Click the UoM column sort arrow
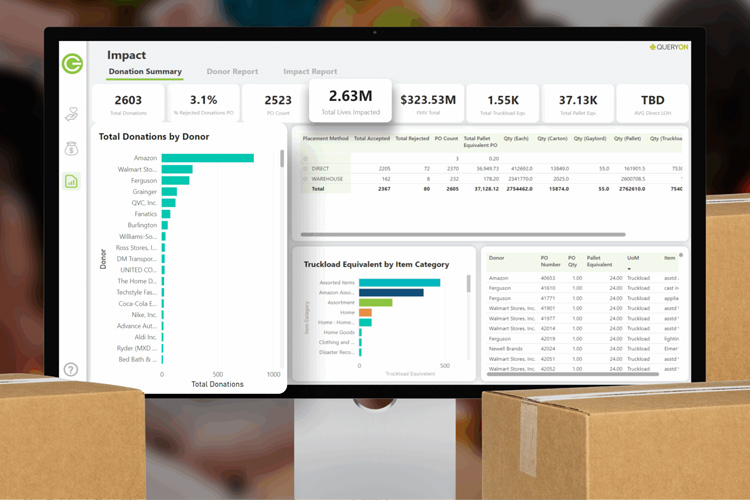Viewport: 750px width, 500px height. (x=629, y=269)
